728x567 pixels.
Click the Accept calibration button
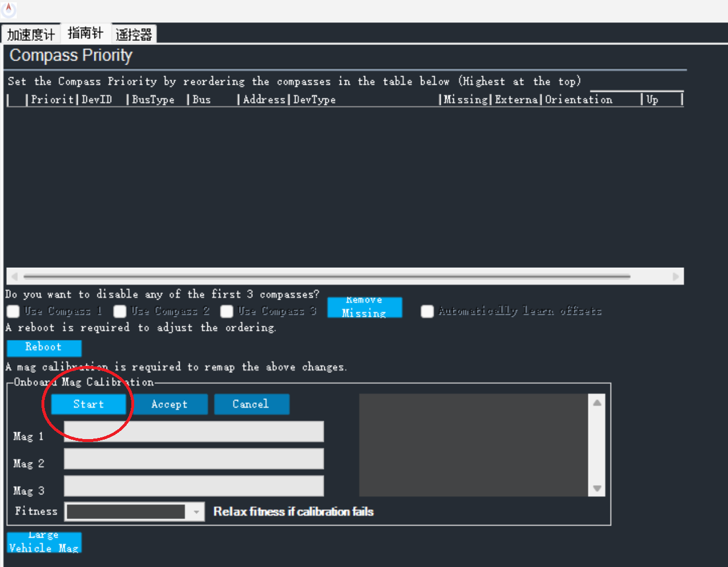[x=169, y=405]
